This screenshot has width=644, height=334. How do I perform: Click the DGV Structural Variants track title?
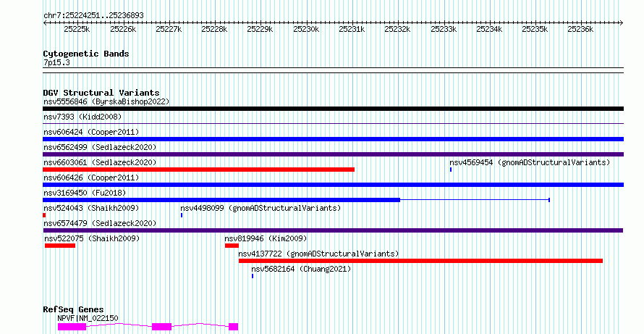click(101, 93)
